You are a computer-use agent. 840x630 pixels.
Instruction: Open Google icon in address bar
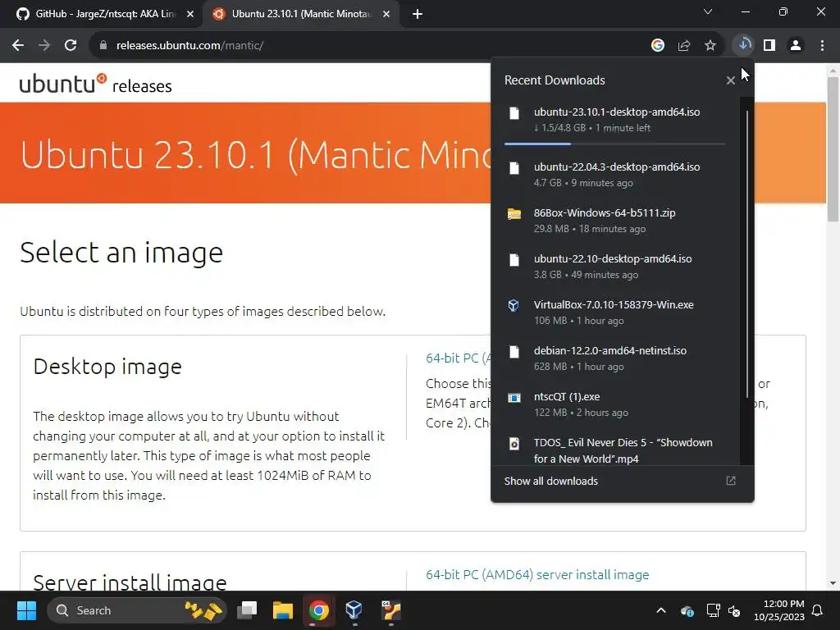pyautogui.click(x=657, y=46)
